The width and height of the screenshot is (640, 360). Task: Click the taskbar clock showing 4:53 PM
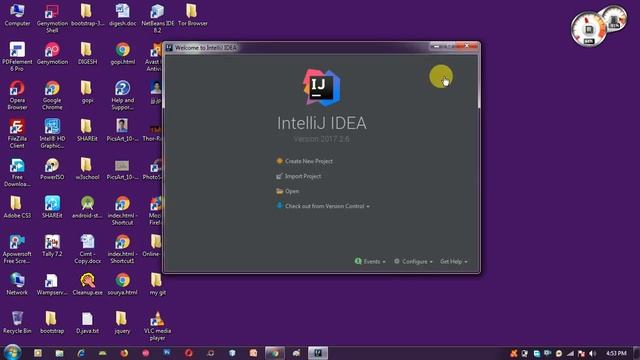coord(616,353)
